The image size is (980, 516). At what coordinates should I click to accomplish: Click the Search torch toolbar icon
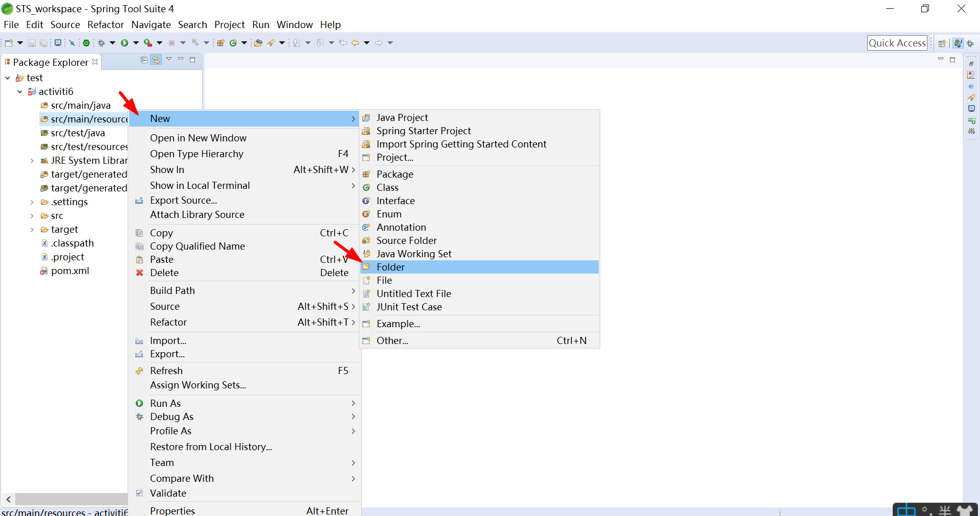tap(271, 43)
